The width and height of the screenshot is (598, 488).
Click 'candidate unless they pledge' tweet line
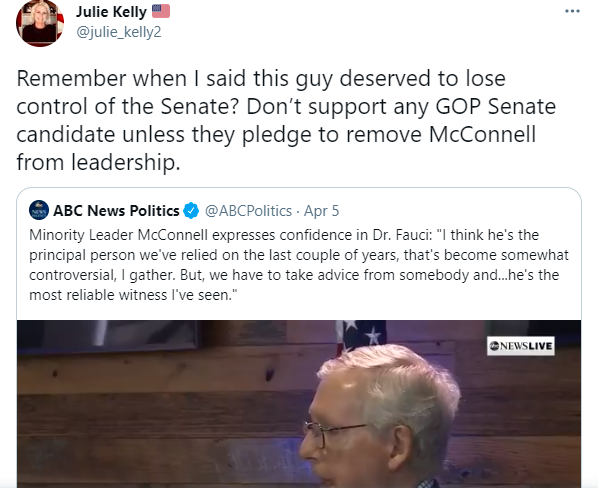(x=276, y=135)
